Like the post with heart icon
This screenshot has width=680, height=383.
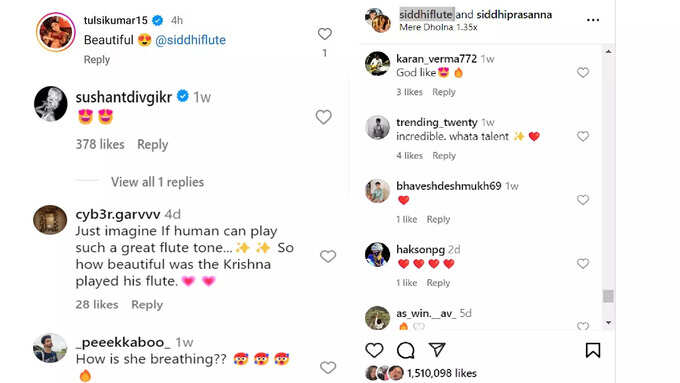coord(374,350)
